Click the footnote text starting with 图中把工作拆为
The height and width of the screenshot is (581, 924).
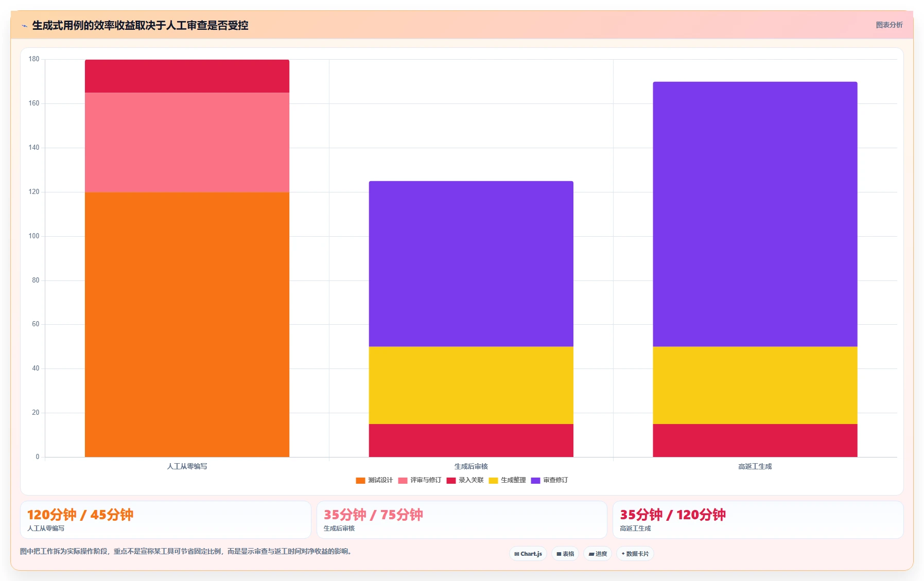pyautogui.click(x=186, y=551)
